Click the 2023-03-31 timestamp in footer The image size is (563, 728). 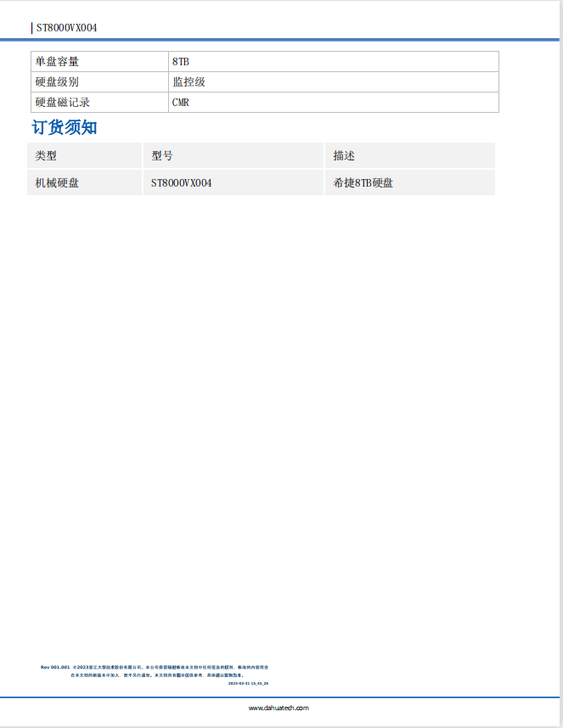click(248, 683)
